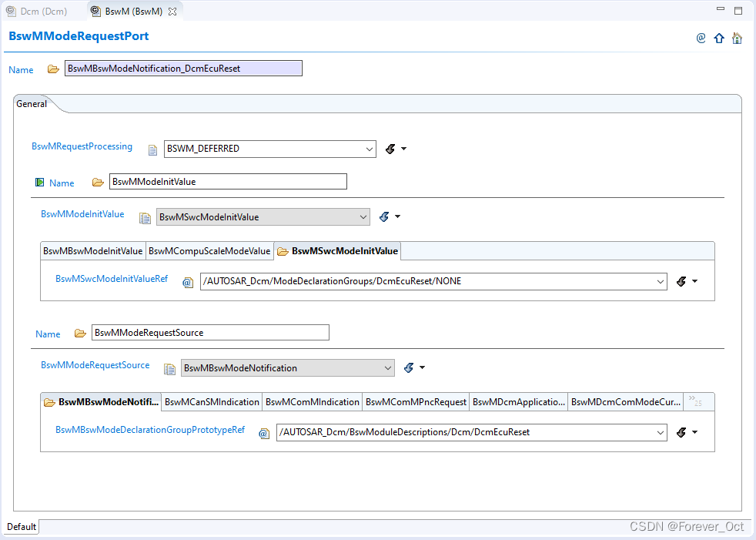Click the top Name label link
The width and height of the screenshot is (756, 540).
pos(21,69)
